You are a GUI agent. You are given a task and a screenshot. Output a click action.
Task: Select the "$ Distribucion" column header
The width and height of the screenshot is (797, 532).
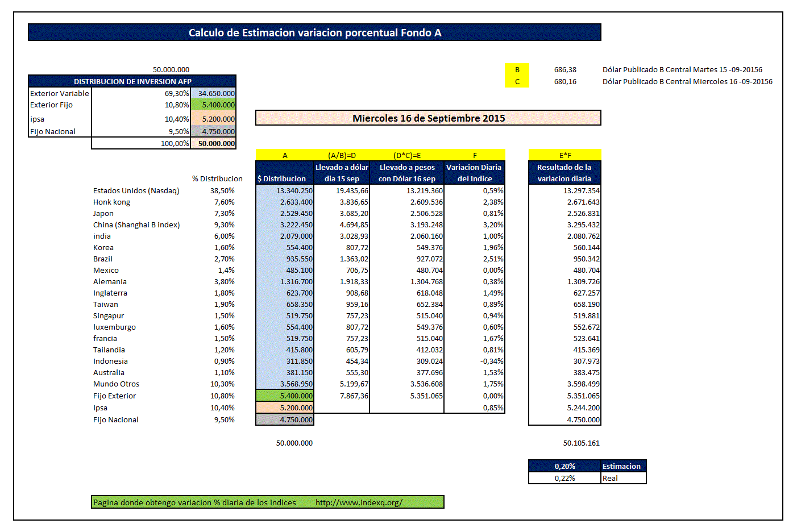coord(285,173)
